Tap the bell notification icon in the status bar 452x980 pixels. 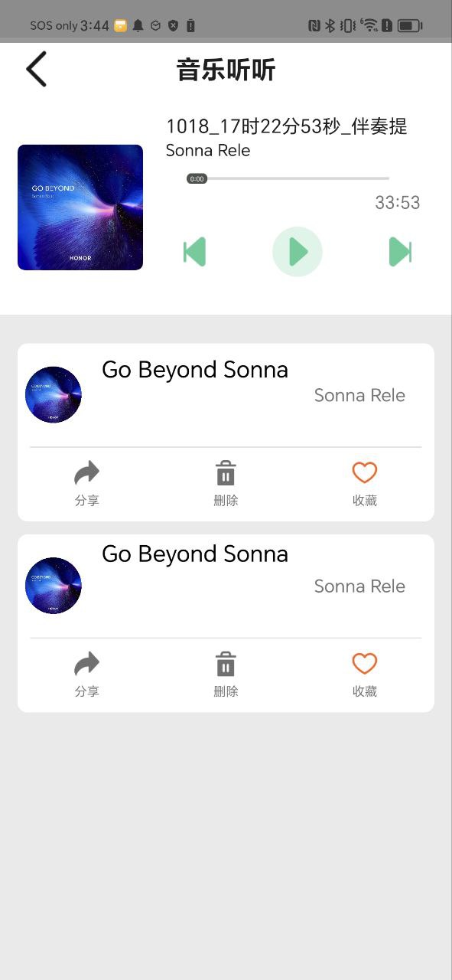point(138,25)
